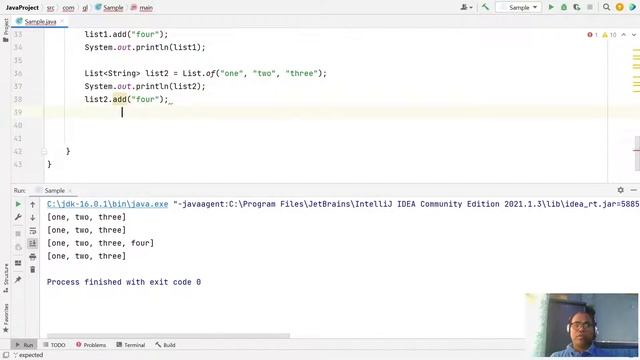Click the console horizontal scrollbar
This screenshot has height=360, width=640.
pyautogui.click(x=168, y=336)
